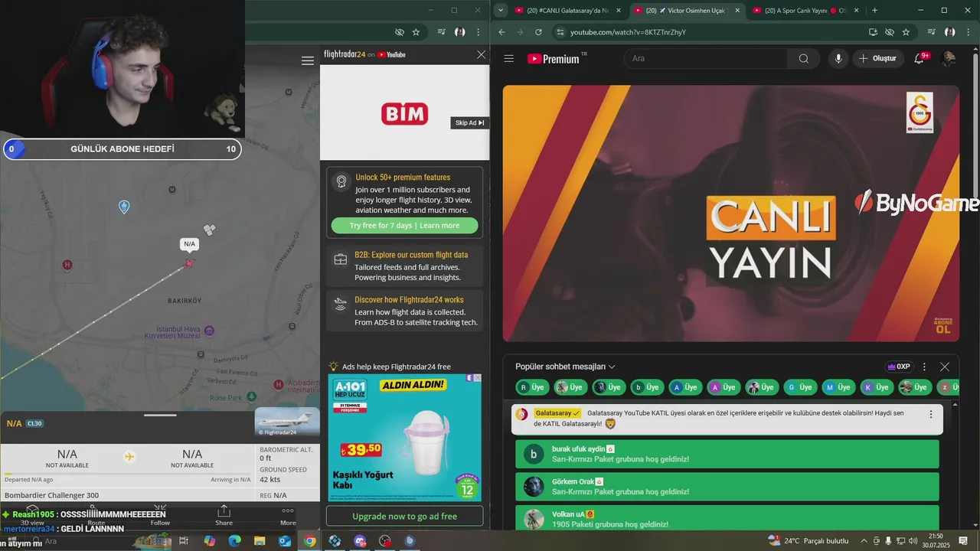The height and width of the screenshot is (551, 980).
Task: Open YouTube guide hamburger menu
Action: click(x=509, y=59)
